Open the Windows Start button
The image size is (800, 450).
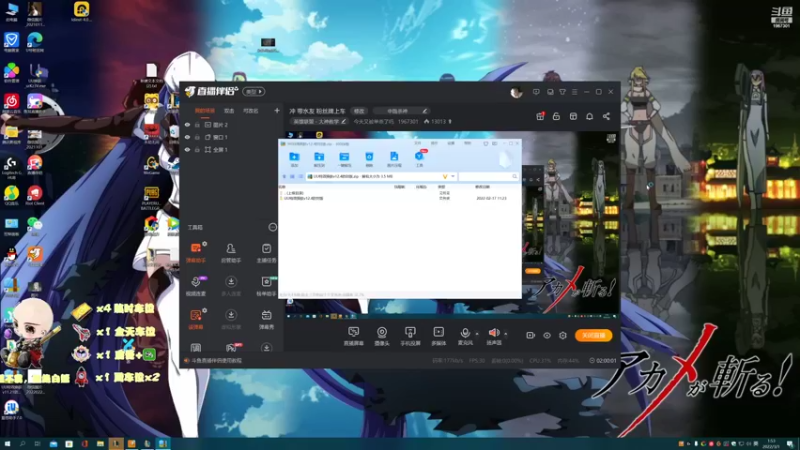(x=7, y=444)
